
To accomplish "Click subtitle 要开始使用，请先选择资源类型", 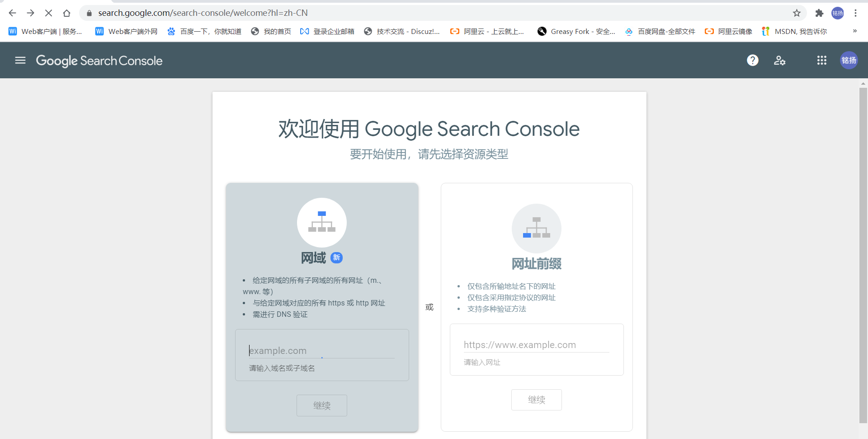I will (429, 154).
